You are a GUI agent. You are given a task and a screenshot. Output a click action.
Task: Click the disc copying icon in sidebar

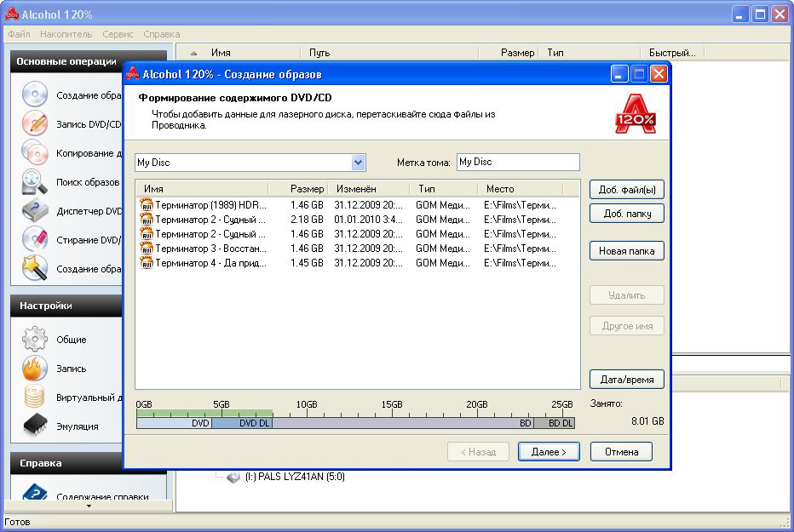pos(34,152)
